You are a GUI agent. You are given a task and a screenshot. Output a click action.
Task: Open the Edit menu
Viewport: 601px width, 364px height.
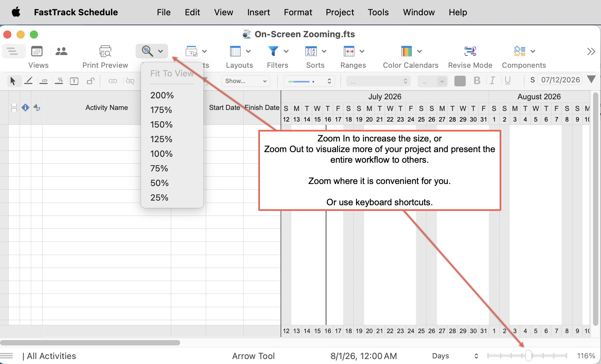(x=192, y=12)
